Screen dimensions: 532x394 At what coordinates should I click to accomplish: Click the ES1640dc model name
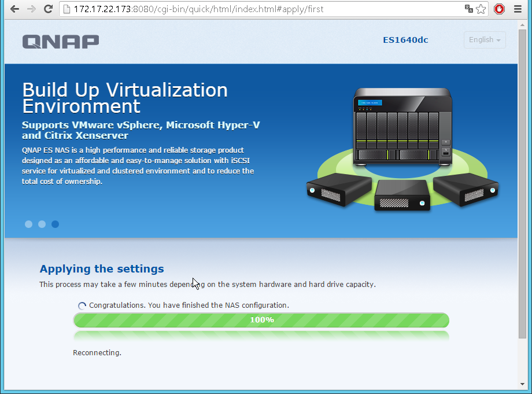tap(405, 40)
